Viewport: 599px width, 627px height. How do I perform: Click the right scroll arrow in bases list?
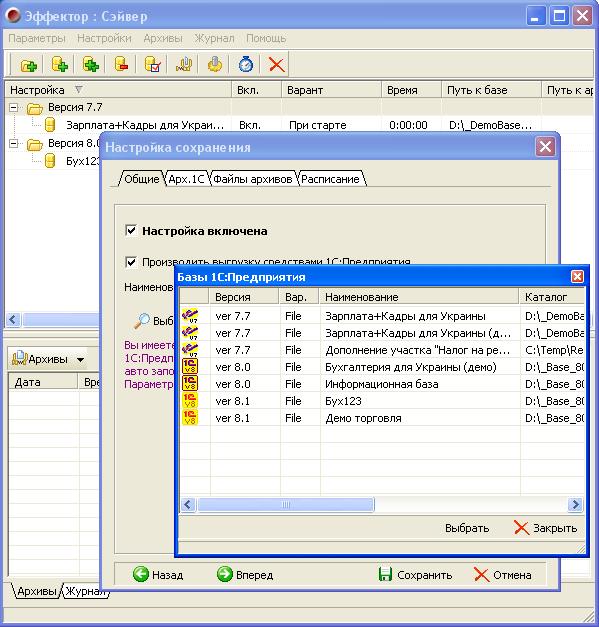click(575, 505)
